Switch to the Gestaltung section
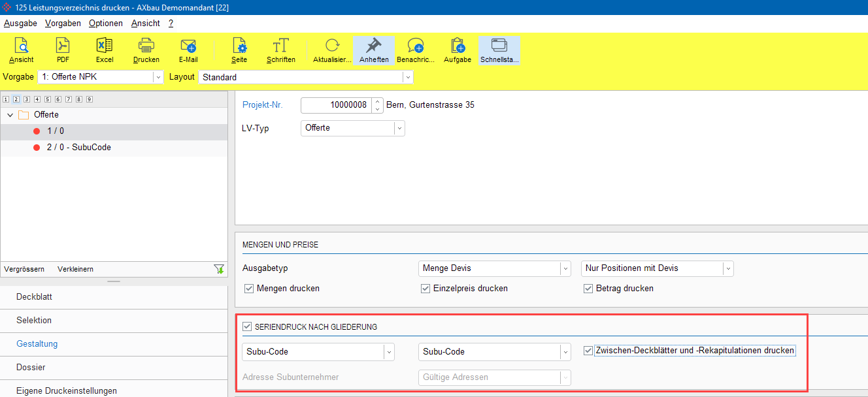 (x=114, y=344)
